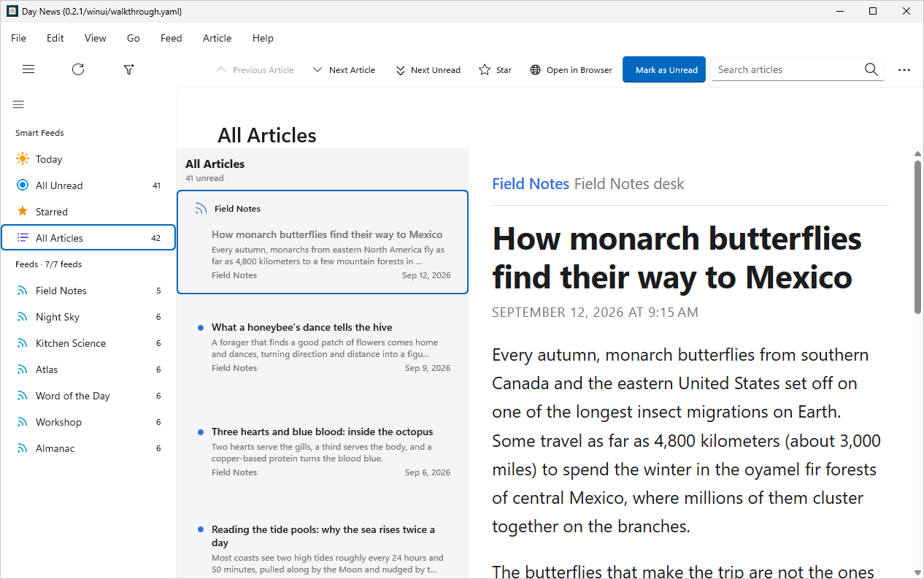Open the Feed menu
This screenshot has height=579, width=924.
[x=172, y=38]
